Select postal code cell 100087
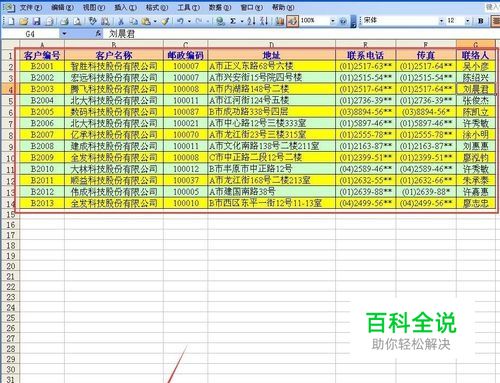500x383 pixels. tap(186, 112)
